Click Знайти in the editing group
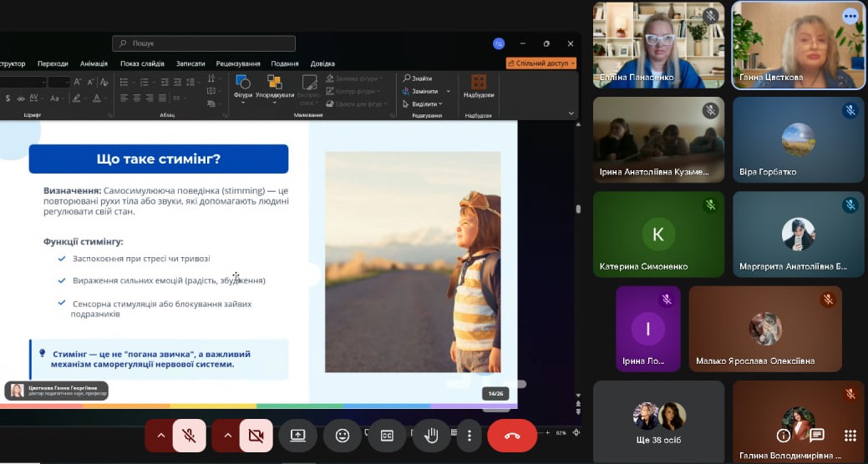This screenshot has height=464, width=868. tap(421, 78)
